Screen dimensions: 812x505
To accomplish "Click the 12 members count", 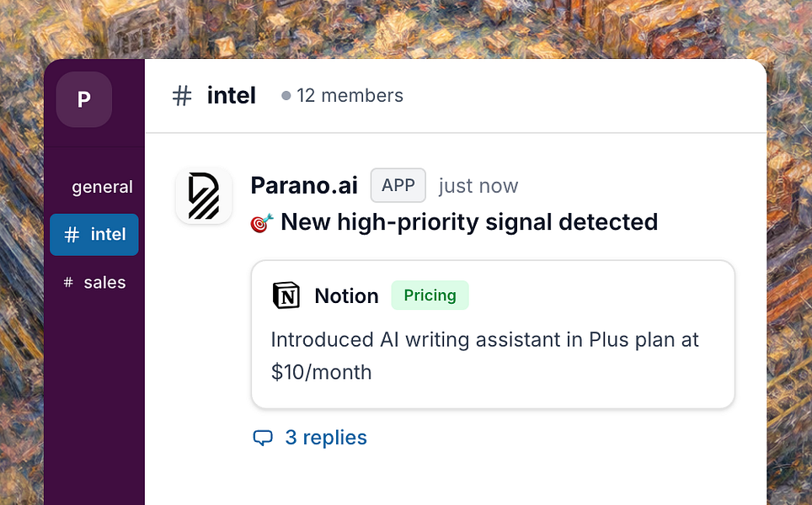I will click(x=350, y=95).
